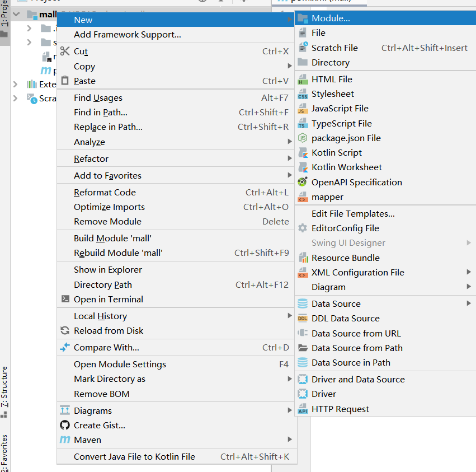Select Optimize Imports menu entry
Image resolution: width=476 pixels, height=472 pixels.
[x=176, y=207]
